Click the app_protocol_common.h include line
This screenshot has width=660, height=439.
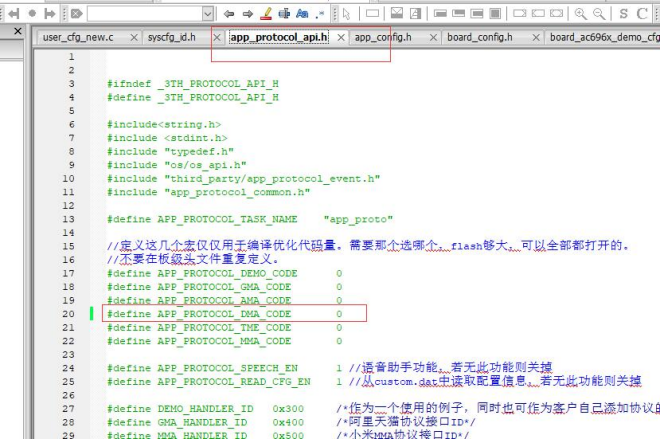click(209, 192)
